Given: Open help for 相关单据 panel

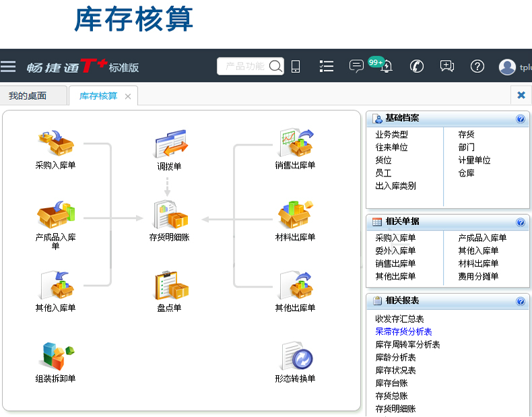Looking at the screenshot, I should (x=520, y=222).
